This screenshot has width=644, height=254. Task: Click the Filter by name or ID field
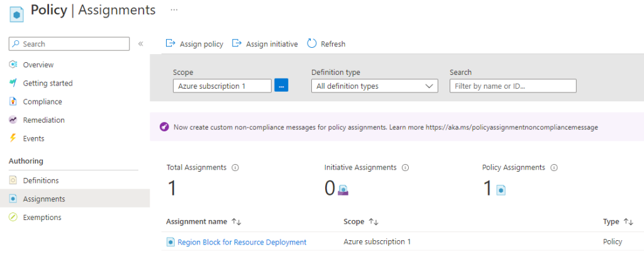(x=513, y=86)
